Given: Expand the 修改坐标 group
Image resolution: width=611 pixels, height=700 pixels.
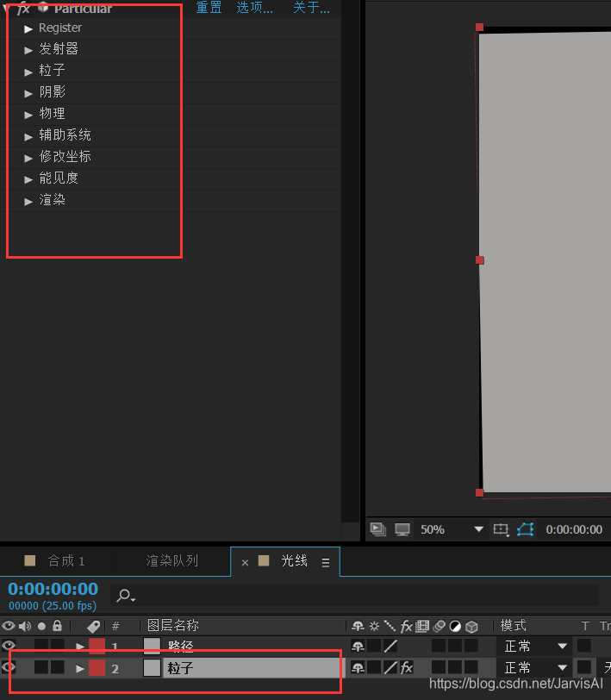Looking at the screenshot, I should [x=28, y=158].
